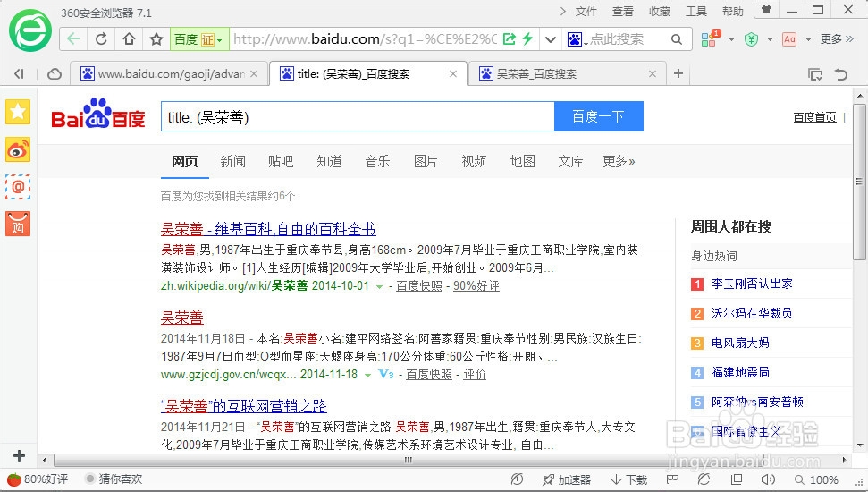Click the tab list windows icon
868x492 pixels.
click(x=815, y=74)
